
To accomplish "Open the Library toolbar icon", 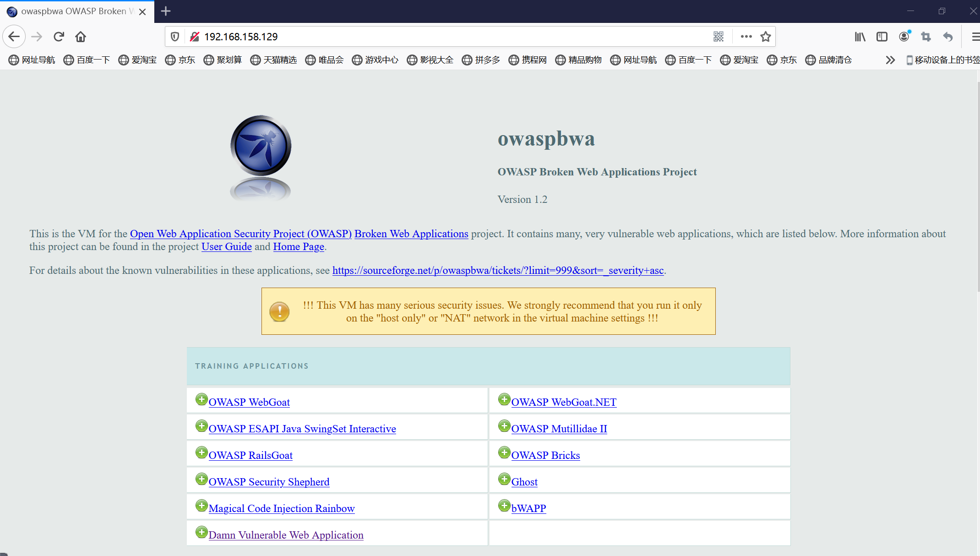I will coord(860,37).
